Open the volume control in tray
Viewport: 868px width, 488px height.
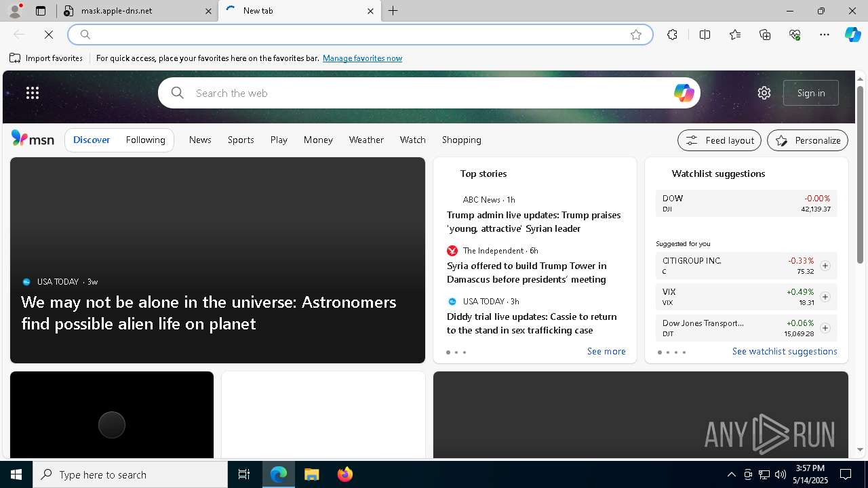point(781,474)
